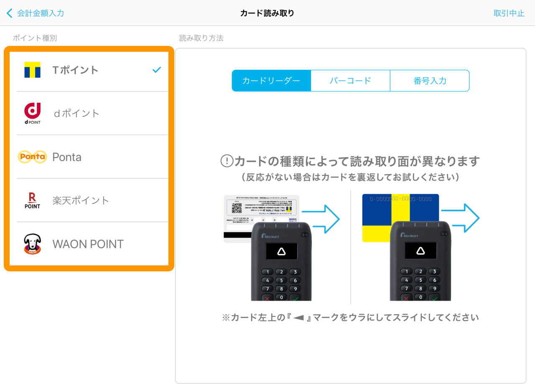Click the checkmark beside Tポイント

pyautogui.click(x=157, y=70)
